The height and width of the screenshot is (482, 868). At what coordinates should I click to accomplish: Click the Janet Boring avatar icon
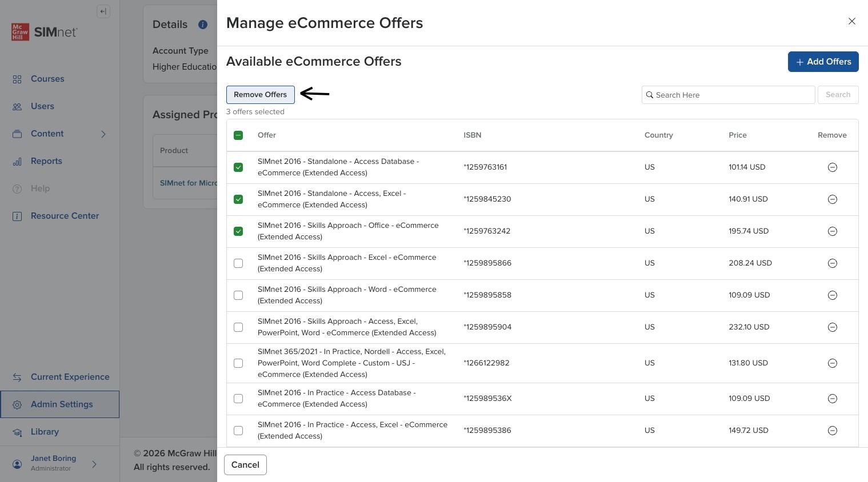[x=18, y=464]
